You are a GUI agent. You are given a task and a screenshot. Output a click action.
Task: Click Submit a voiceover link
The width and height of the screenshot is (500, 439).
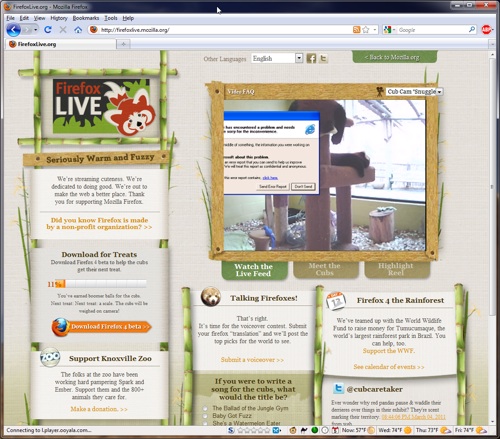pyautogui.click(x=252, y=360)
